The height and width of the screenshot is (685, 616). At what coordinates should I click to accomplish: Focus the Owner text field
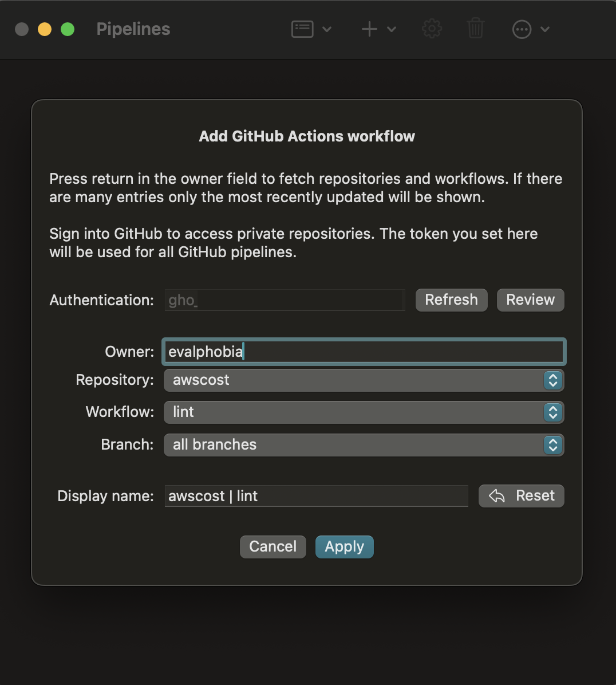364,352
